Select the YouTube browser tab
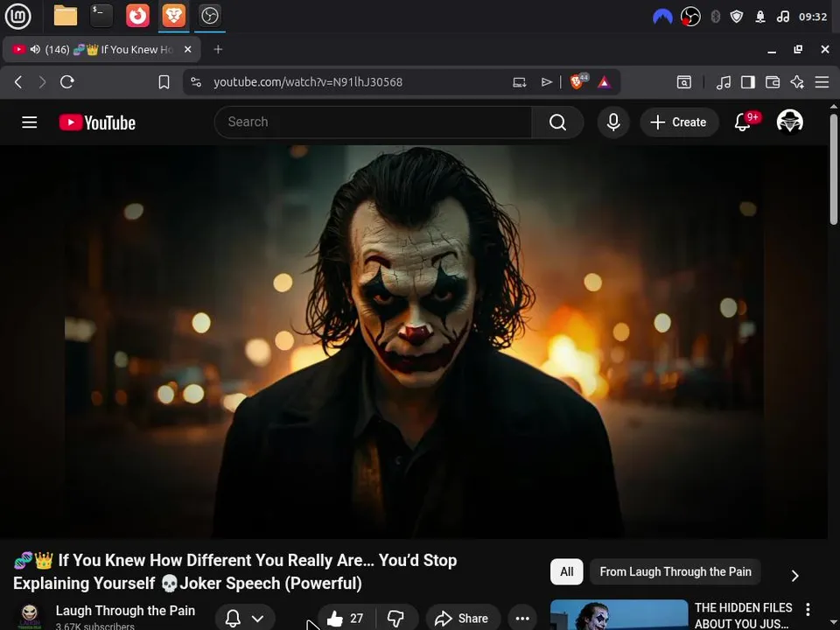Image resolution: width=840 pixels, height=630 pixels. (x=101, y=49)
